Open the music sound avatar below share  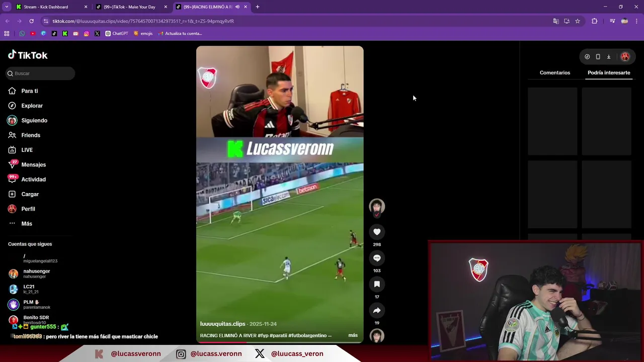(377, 336)
